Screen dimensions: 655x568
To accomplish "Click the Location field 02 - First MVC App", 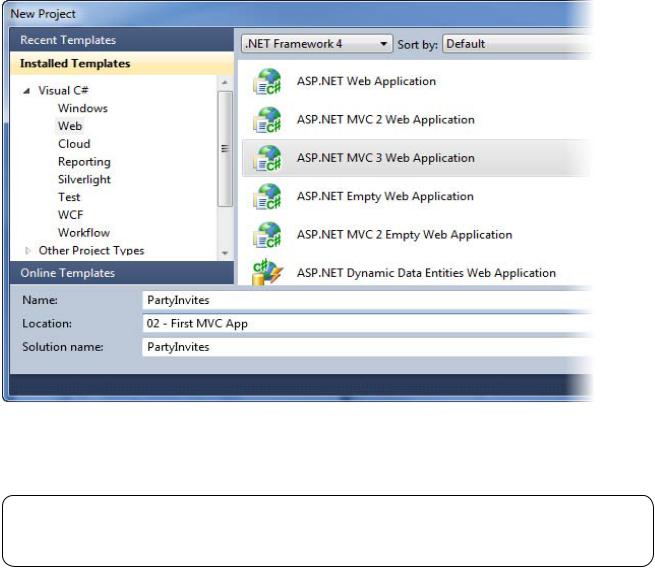I will [x=367, y=324].
